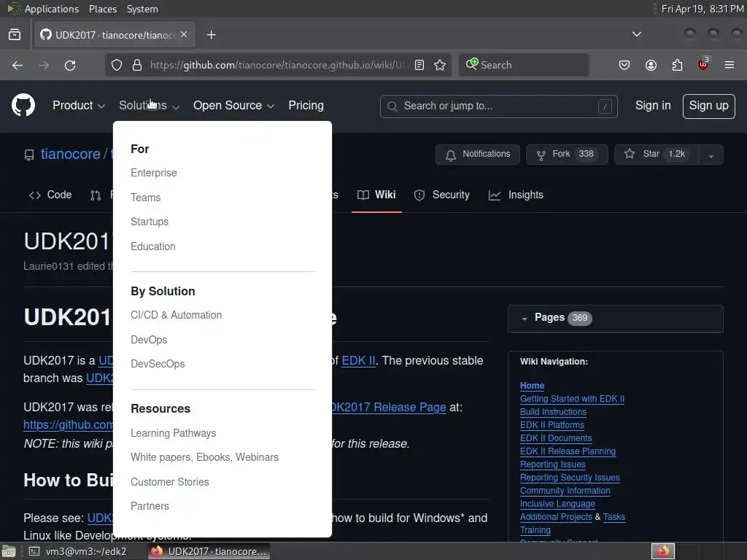Open Pocket save icon in toolbar
Image resolution: width=747 pixels, height=560 pixels.
click(x=624, y=65)
